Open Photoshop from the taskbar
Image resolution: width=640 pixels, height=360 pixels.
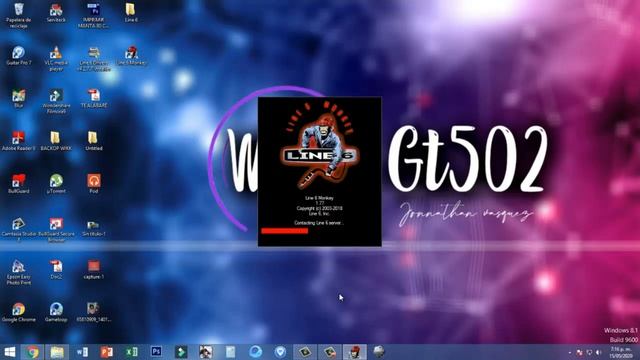coord(156,352)
